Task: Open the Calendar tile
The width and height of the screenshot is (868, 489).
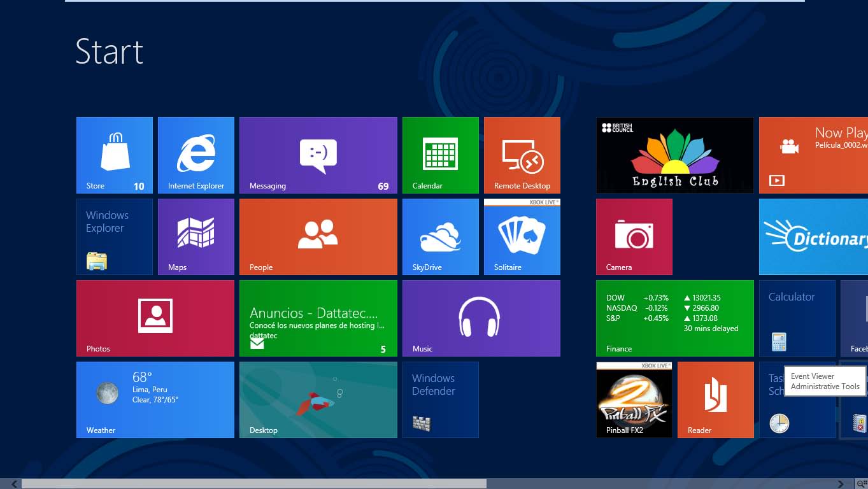Action: [441, 155]
